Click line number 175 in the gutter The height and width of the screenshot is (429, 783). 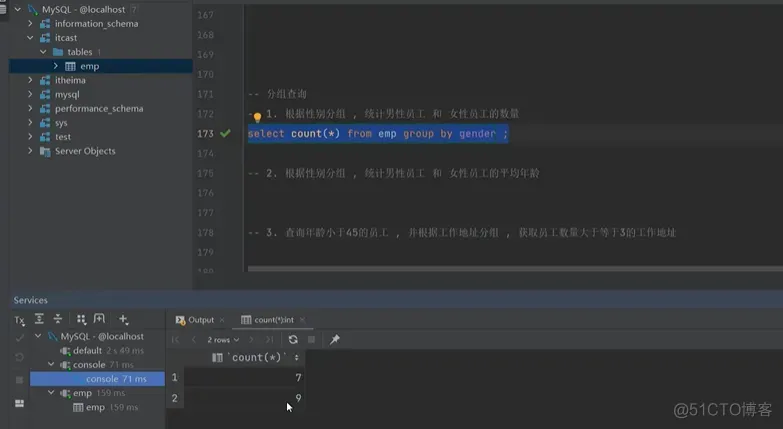(x=205, y=173)
